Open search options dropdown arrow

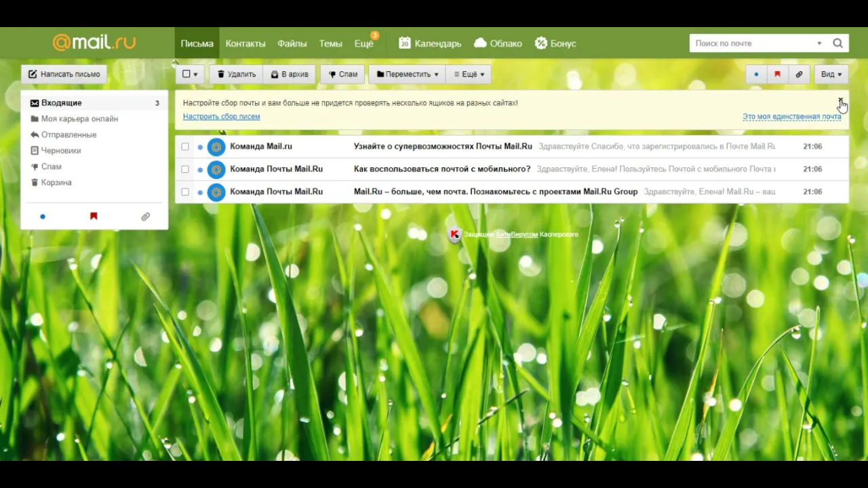(x=819, y=43)
